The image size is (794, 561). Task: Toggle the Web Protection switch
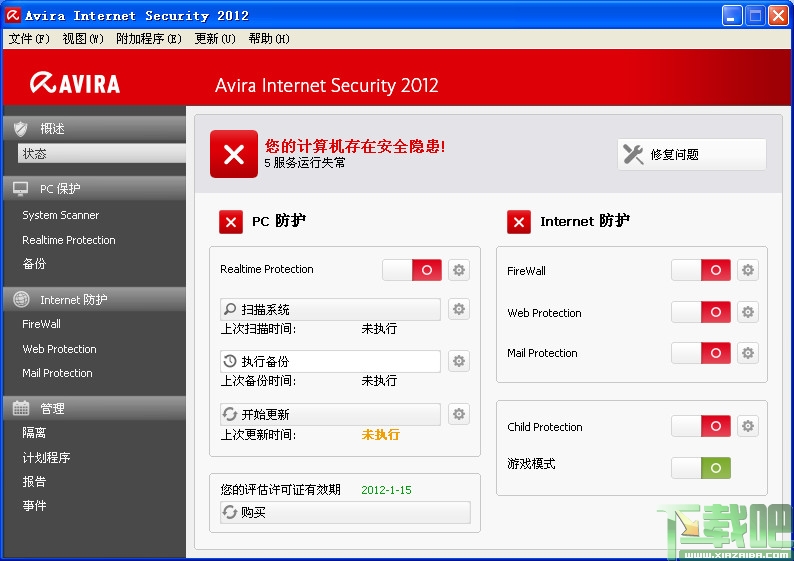[701, 312]
